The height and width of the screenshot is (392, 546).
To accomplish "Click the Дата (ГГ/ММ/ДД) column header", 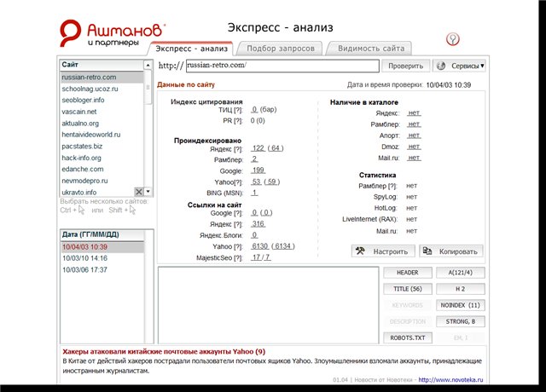I will [x=102, y=234].
